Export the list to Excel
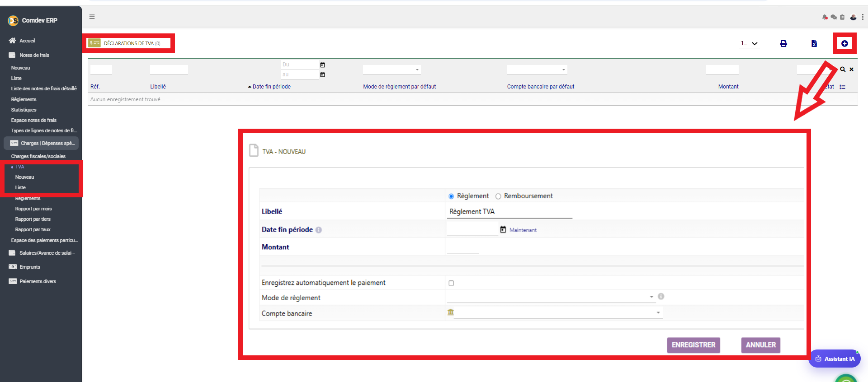This screenshot has width=868, height=382. tap(814, 43)
